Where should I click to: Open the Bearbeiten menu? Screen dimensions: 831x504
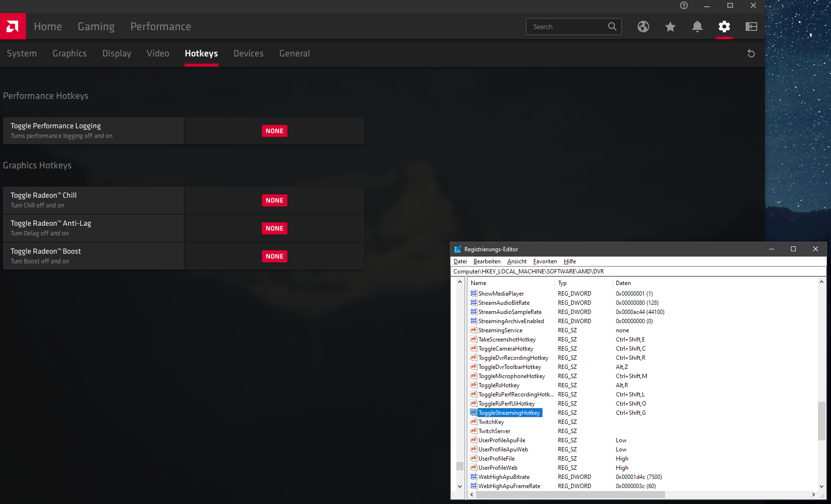pyautogui.click(x=487, y=261)
